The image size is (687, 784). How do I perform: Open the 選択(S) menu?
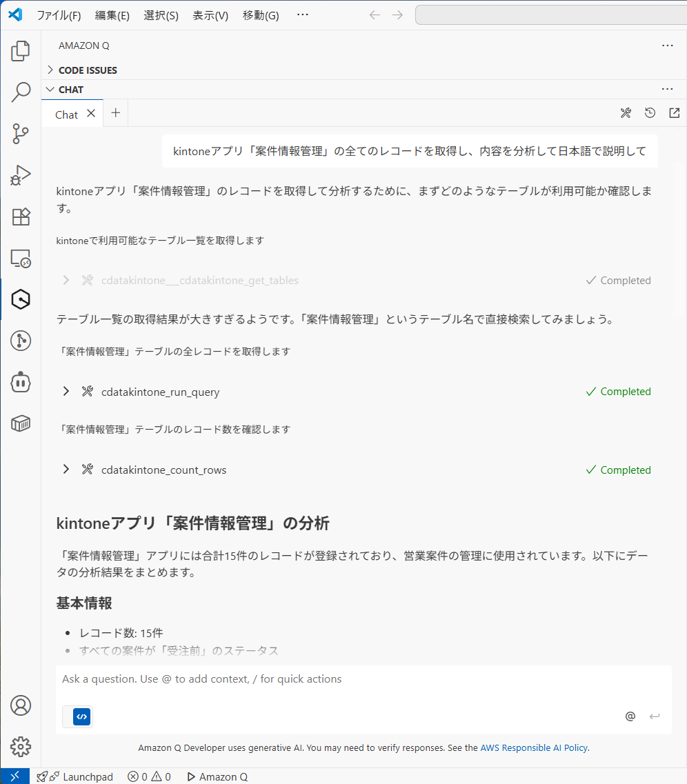pos(161,15)
